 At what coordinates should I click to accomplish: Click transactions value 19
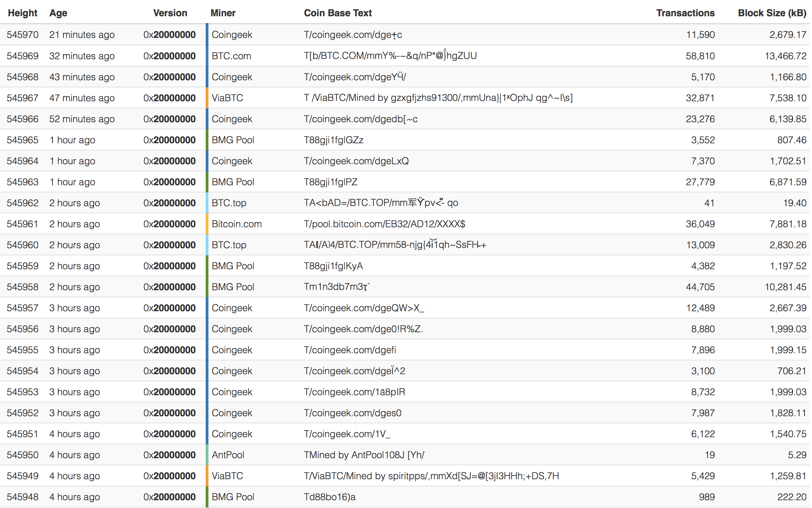pos(710,455)
